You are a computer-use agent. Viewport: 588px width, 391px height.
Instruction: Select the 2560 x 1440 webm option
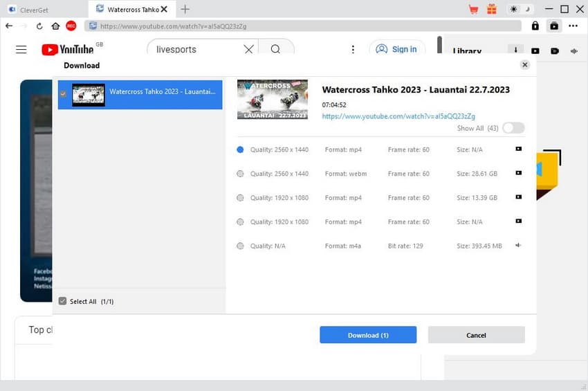coord(240,174)
